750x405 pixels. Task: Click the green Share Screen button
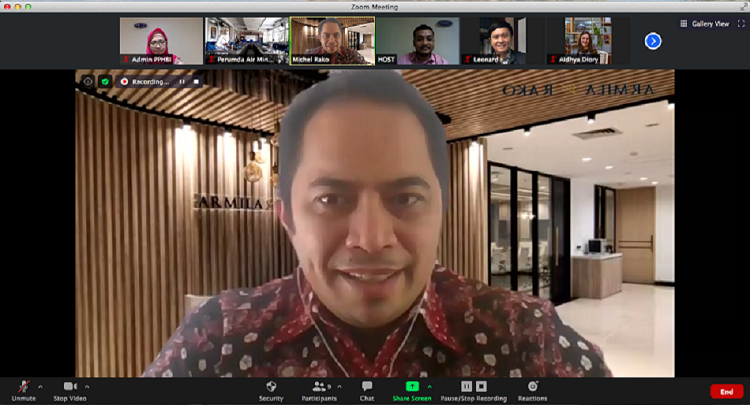[412, 391]
